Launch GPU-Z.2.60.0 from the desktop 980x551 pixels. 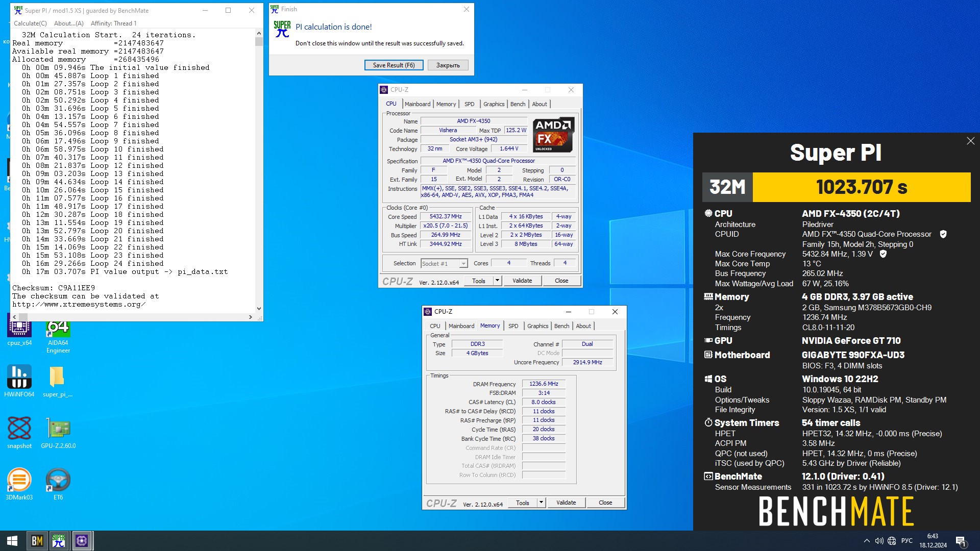[58, 432]
